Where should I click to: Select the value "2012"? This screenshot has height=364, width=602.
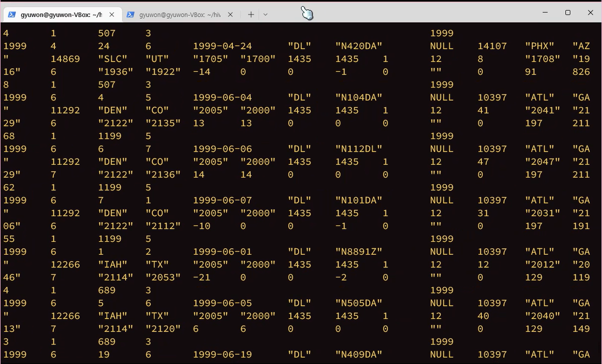point(543,265)
